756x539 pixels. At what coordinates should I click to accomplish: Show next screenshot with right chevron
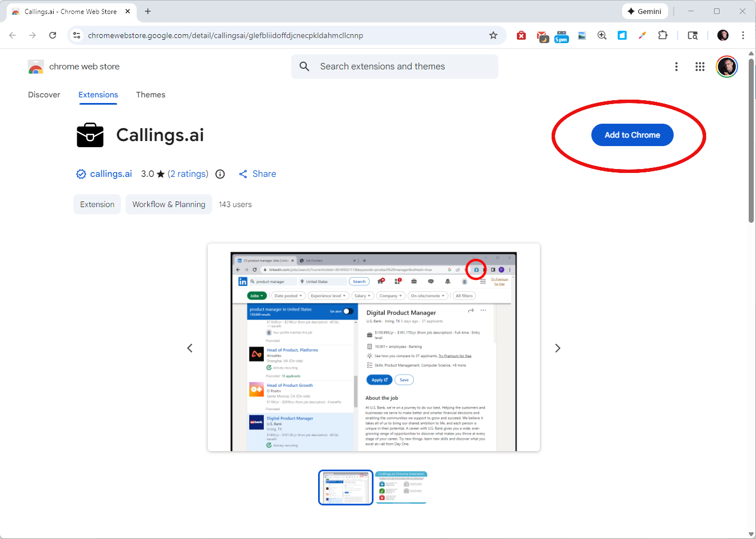pyautogui.click(x=557, y=348)
